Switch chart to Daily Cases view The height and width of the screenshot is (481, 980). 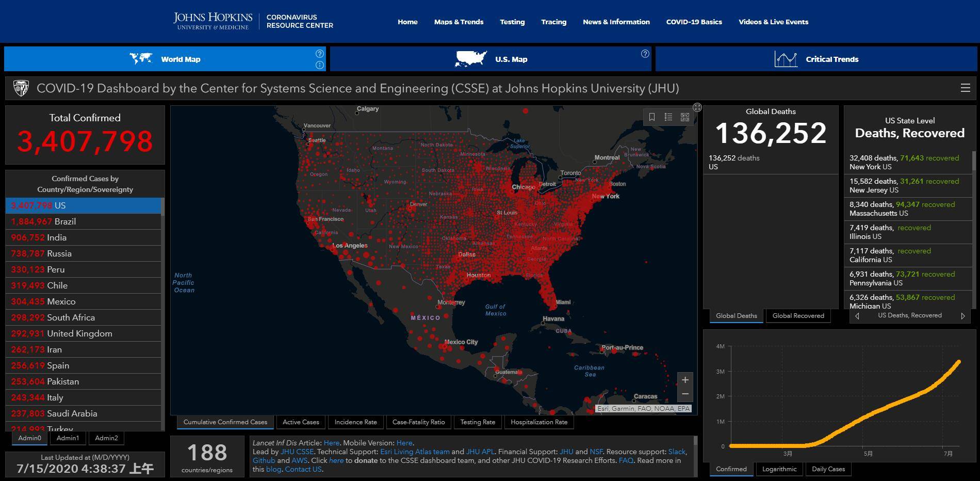pyautogui.click(x=828, y=469)
